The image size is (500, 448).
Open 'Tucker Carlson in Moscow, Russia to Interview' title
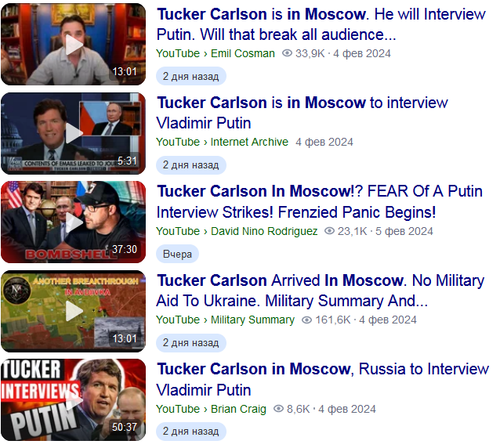point(322,379)
